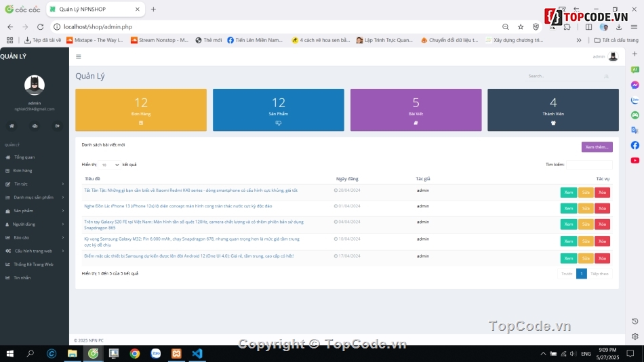Click browser back arrow
The height and width of the screenshot is (362, 644).
coord(10,26)
